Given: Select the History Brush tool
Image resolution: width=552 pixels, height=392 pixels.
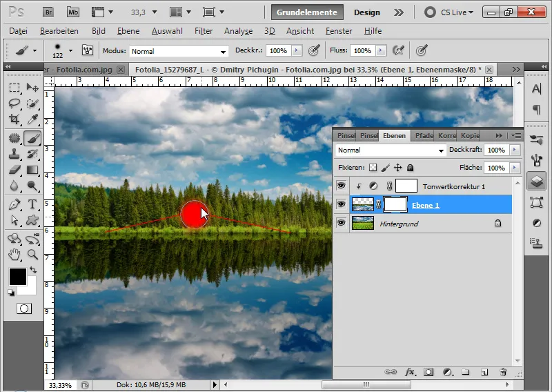Looking at the screenshot, I should click(x=32, y=154).
